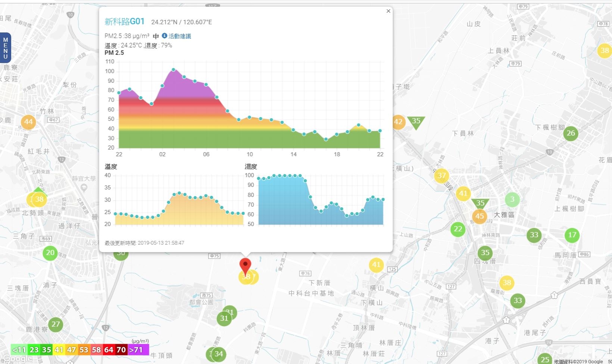
Task: Select yellow 41 marker near route 125
Action: 376,265
